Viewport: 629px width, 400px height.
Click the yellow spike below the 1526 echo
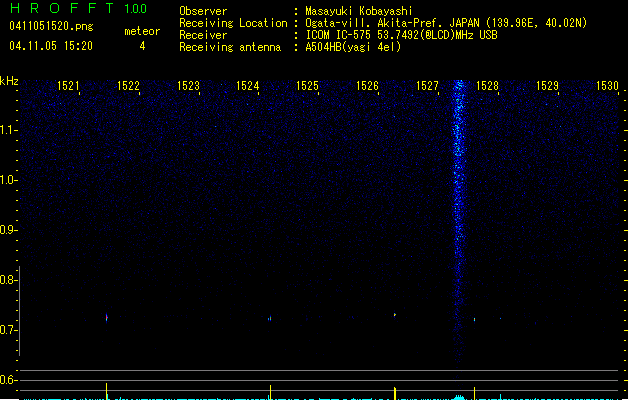tap(395, 393)
